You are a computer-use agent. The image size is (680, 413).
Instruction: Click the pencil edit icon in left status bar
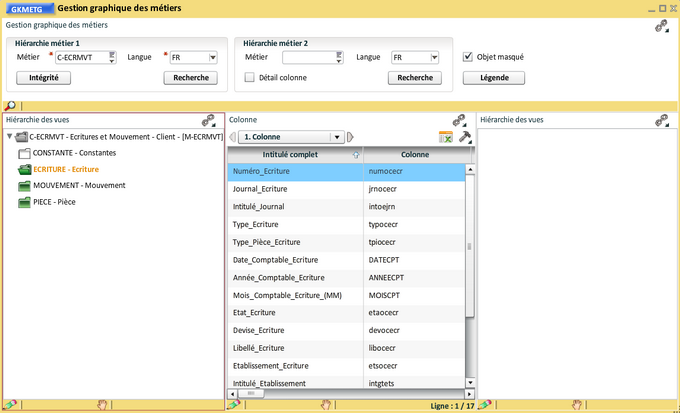point(10,405)
